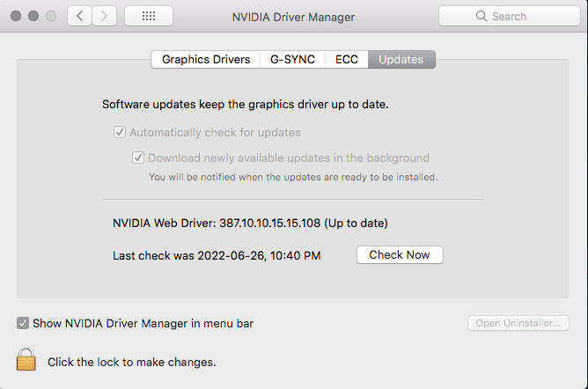The height and width of the screenshot is (389, 588).
Task: Click the Open Uninstaller button
Action: (518, 323)
